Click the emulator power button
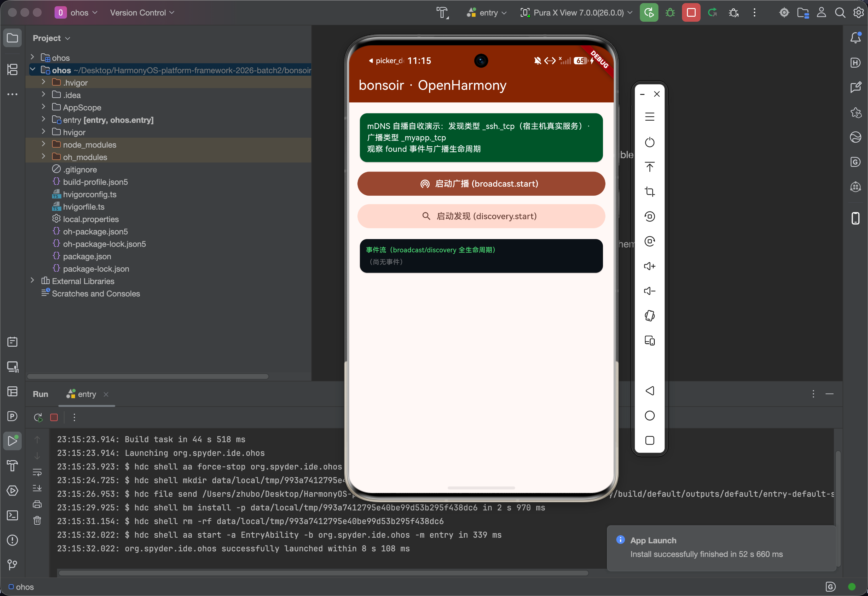Viewport: 868px width, 596px height. [x=649, y=142]
